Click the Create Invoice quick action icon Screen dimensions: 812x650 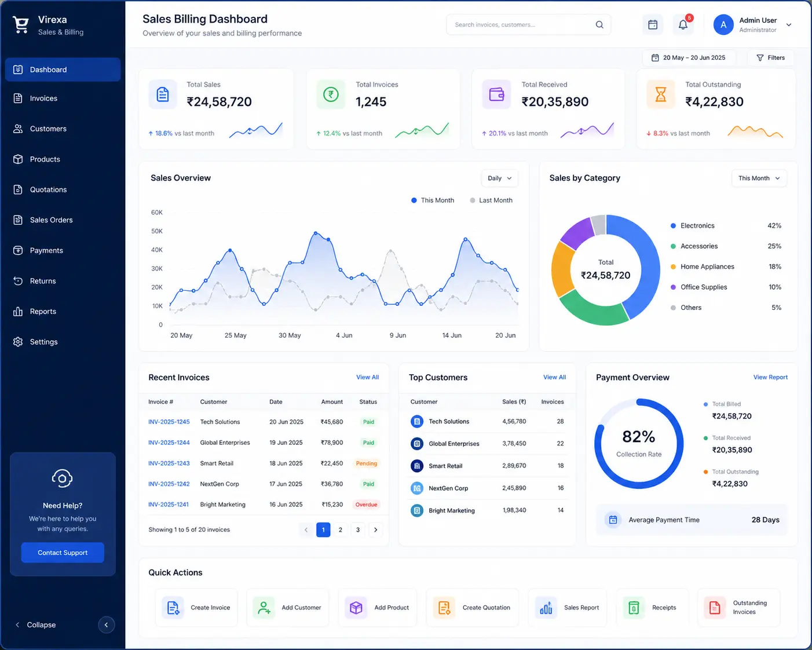[173, 608]
